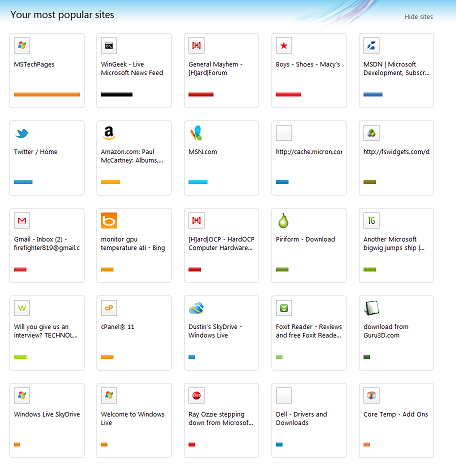Click the MSN butterfly icon

pyautogui.click(x=196, y=133)
